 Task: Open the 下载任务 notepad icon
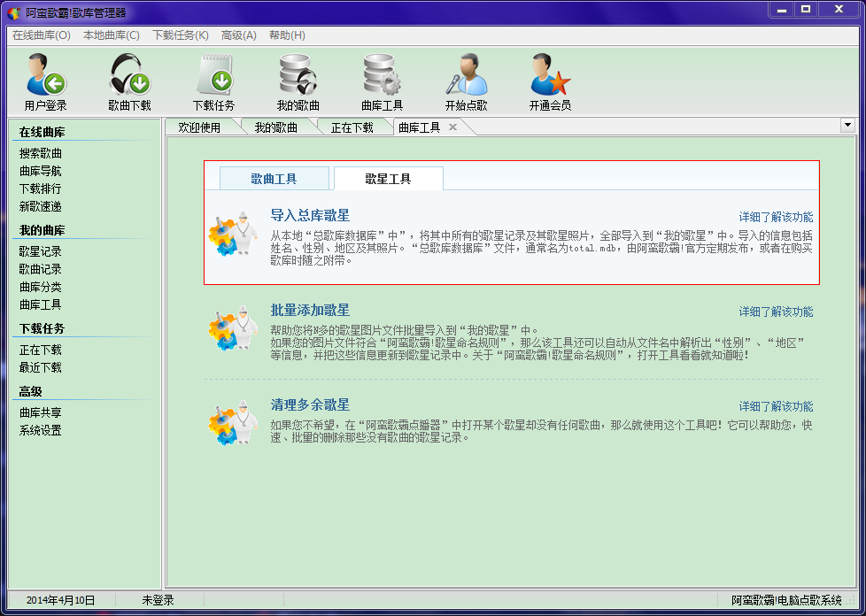click(213, 75)
